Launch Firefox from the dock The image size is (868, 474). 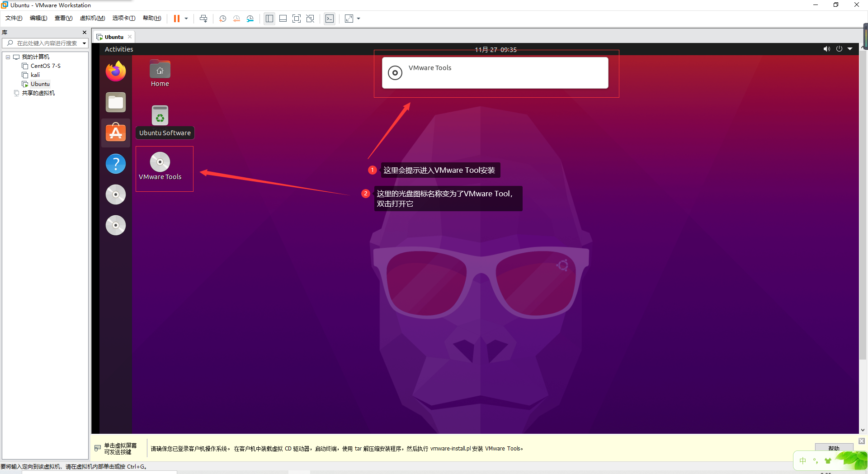(x=116, y=71)
